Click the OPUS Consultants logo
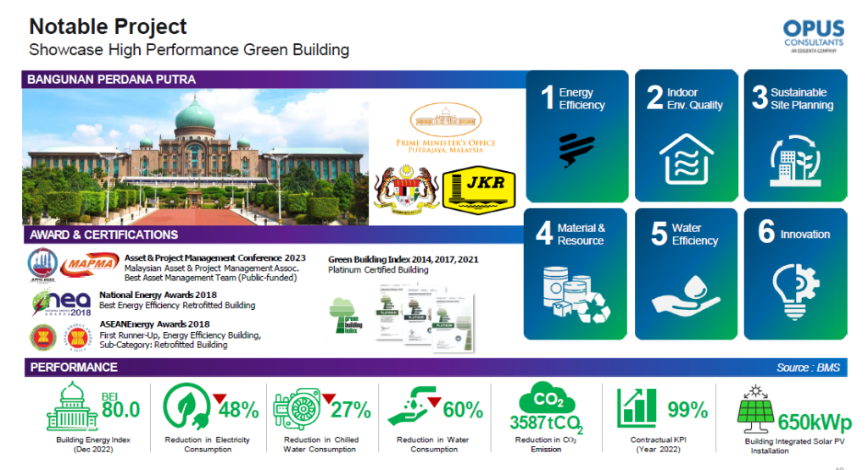Image resolution: width=868 pixels, height=470 pixels. click(813, 36)
